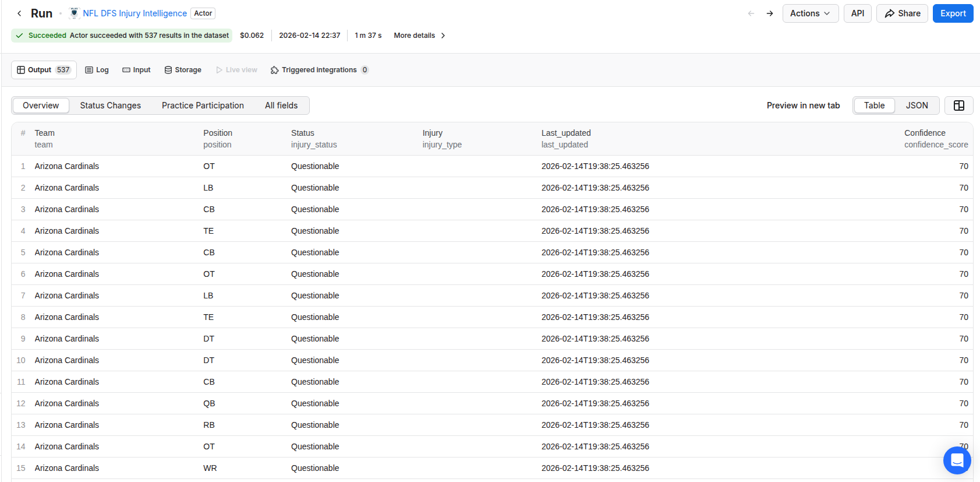Select the Output tab
980x482 pixels.
pyautogui.click(x=44, y=70)
